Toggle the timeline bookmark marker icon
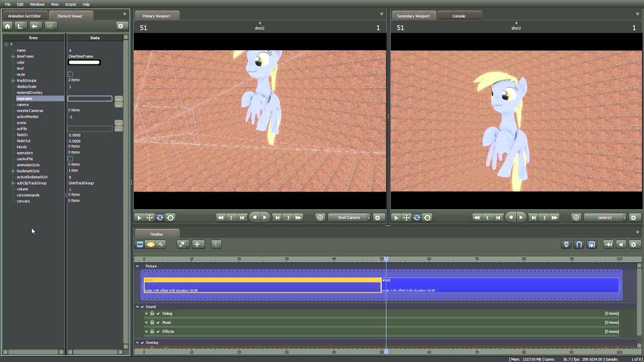644x362 pixels. (566, 244)
